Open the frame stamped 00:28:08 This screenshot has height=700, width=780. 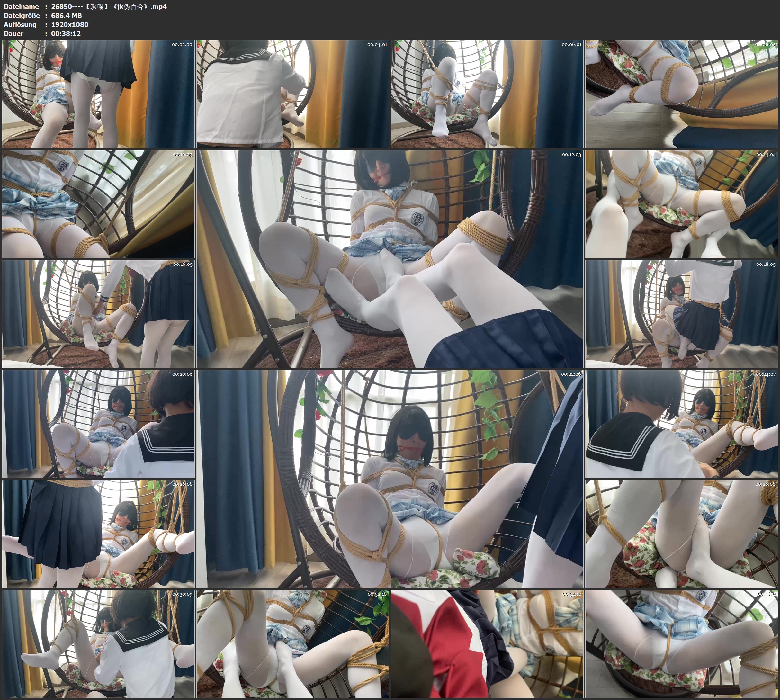click(x=682, y=534)
